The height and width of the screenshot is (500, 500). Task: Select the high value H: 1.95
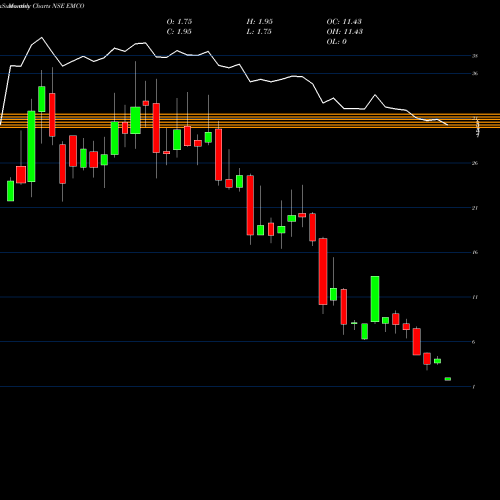click(x=260, y=22)
